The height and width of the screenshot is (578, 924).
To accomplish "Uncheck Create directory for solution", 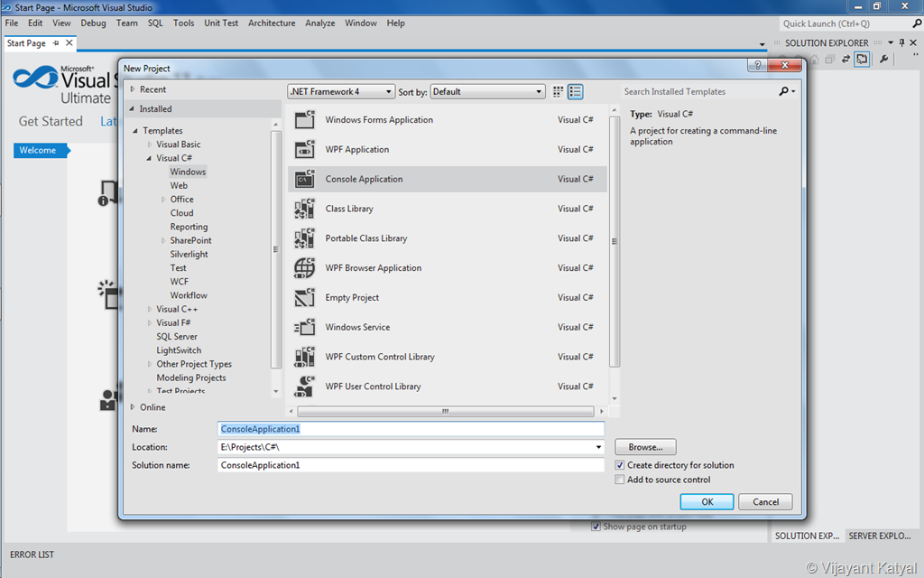I will 619,465.
